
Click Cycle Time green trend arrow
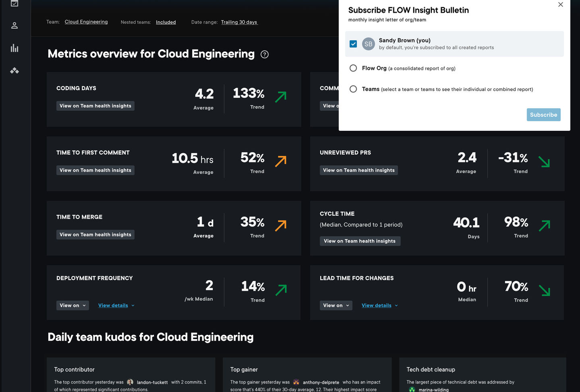[544, 225]
